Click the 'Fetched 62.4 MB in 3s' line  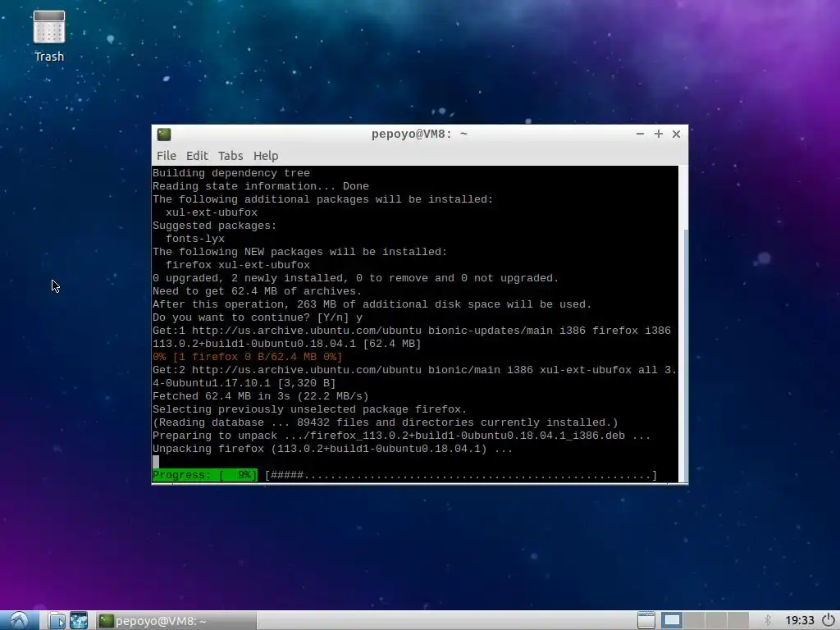(260, 396)
